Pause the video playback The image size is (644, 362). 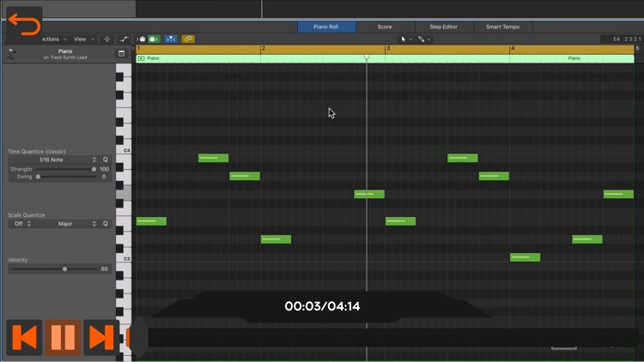(63, 337)
